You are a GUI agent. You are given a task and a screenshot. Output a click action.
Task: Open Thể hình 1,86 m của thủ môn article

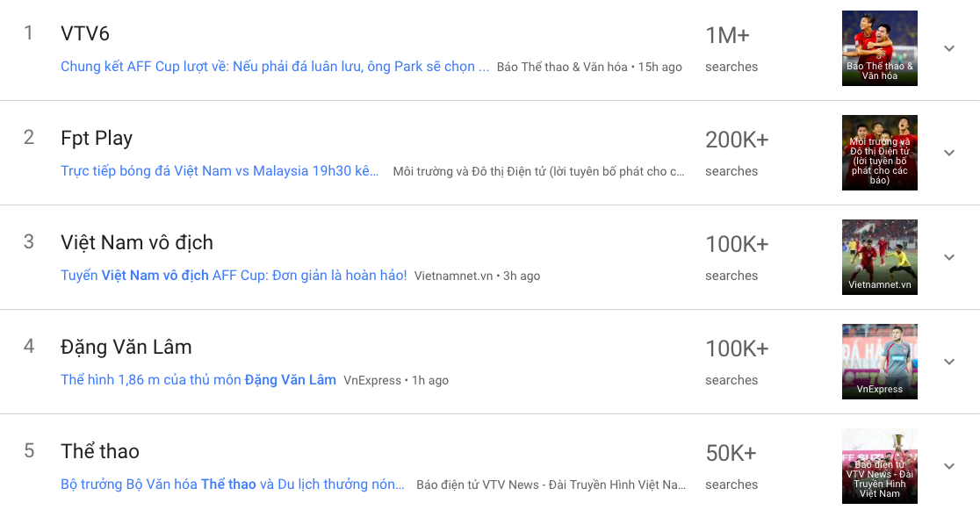tap(198, 380)
